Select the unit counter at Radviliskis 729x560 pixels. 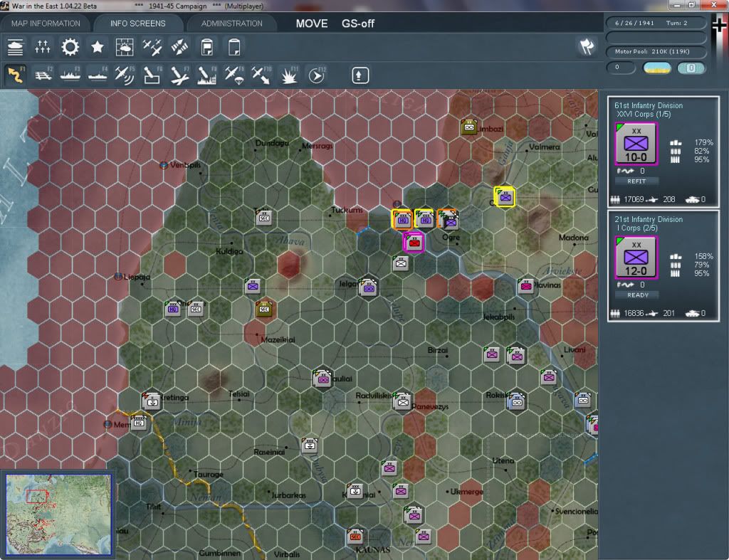click(x=403, y=401)
